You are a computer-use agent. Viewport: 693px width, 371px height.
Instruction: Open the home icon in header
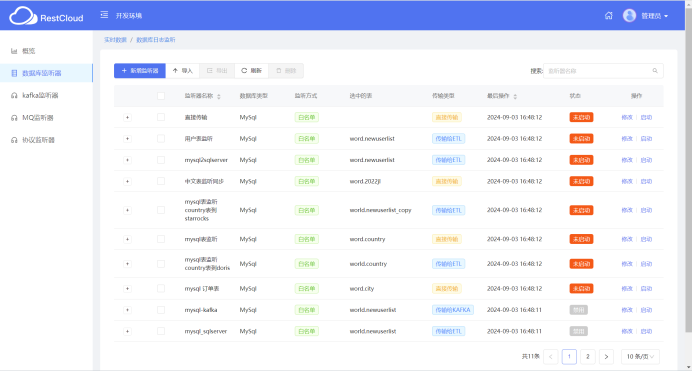click(x=609, y=15)
